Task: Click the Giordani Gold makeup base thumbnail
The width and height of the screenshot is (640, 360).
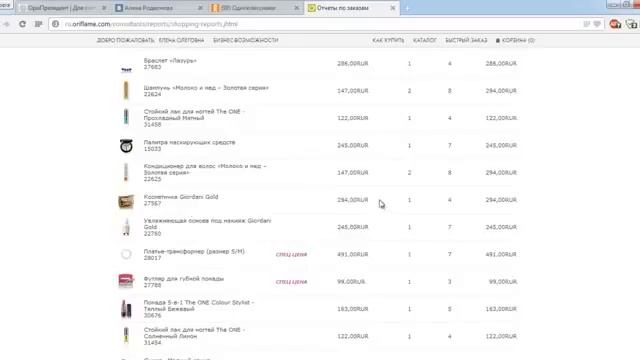Action: (126, 227)
